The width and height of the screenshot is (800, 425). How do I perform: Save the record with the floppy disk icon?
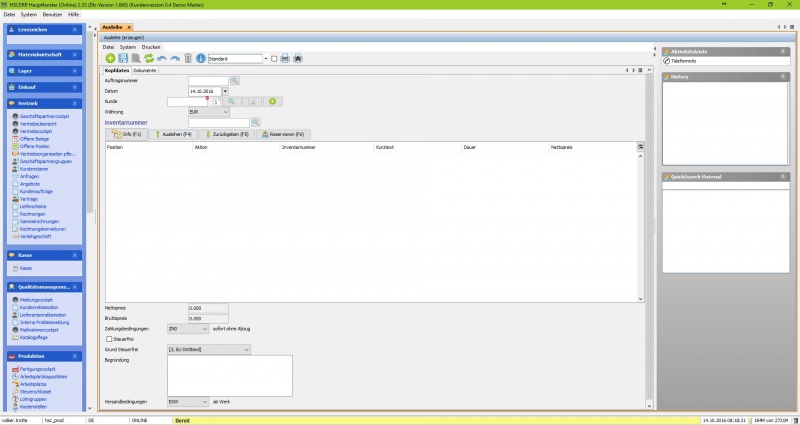point(123,59)
